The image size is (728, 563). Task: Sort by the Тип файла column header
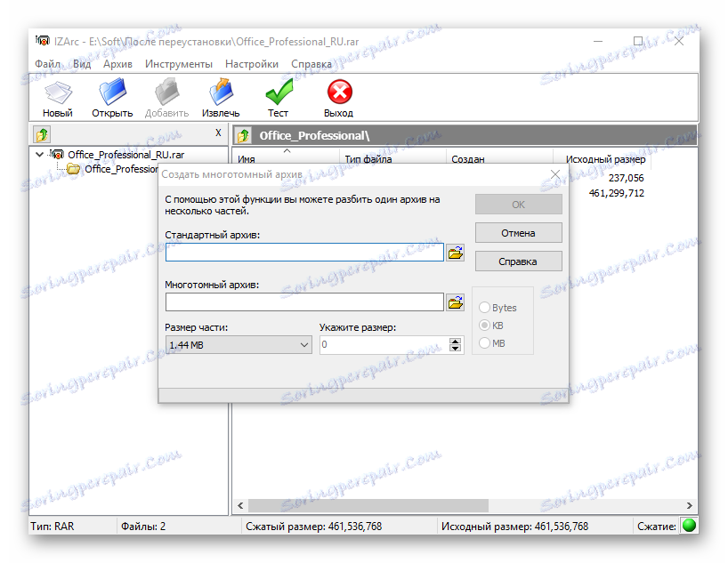click(392, 157)
